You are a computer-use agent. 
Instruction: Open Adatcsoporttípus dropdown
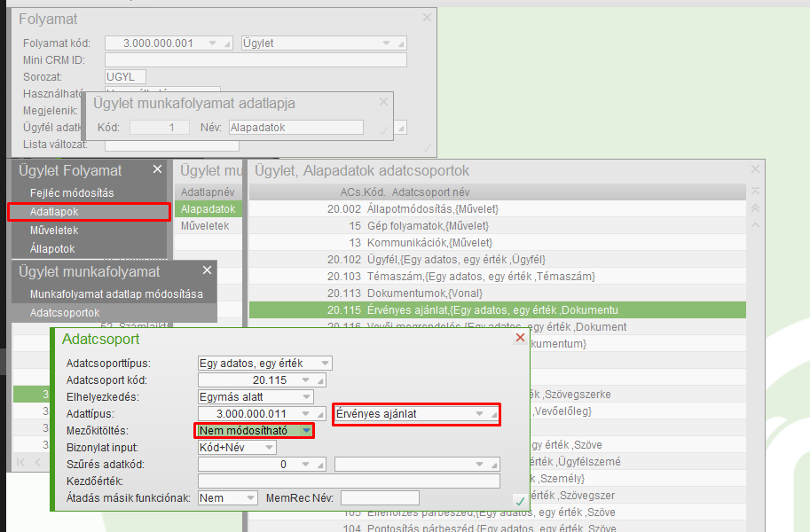pyautogui.click(x=325, y=364)
